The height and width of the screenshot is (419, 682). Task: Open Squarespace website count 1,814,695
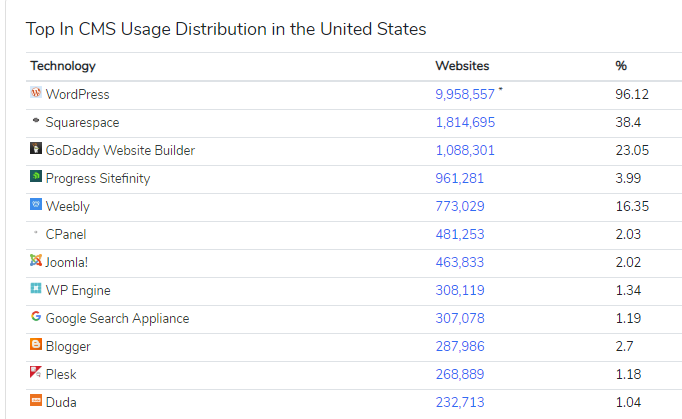tap(465, 122)
